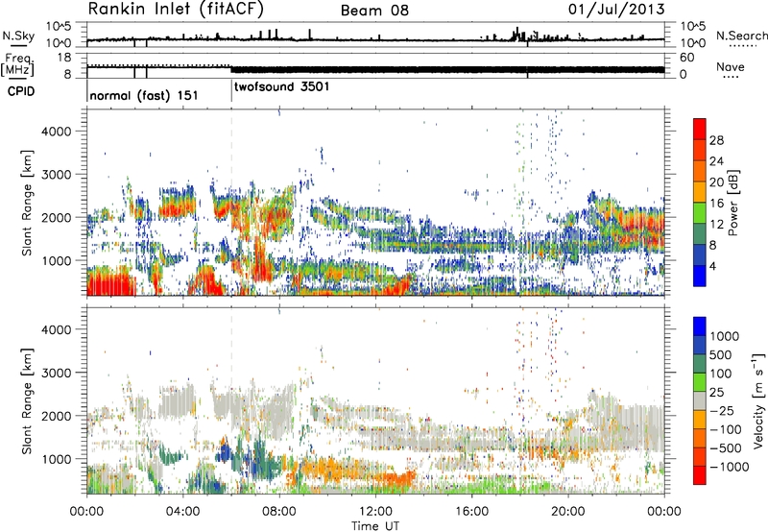Click the 'Freq. [MHz]' axis label
This screenshot has width=768, height=532.
pyautogui.click(x=18, y=65)
